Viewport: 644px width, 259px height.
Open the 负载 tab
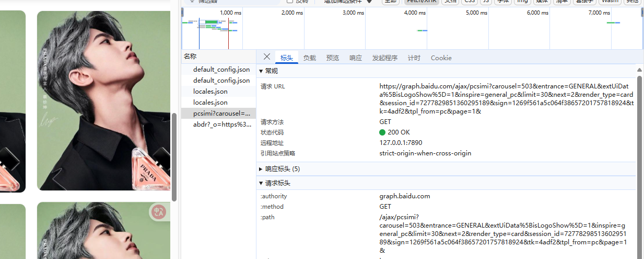coord(310,58)
